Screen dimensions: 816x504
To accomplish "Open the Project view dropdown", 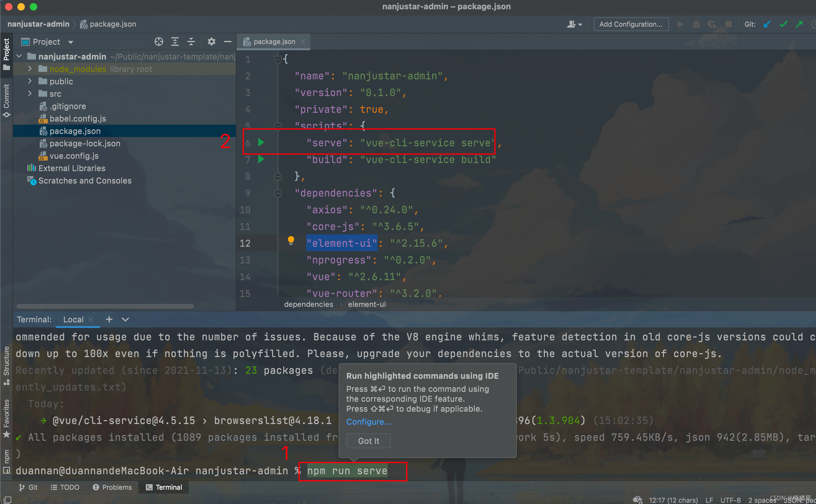I will click(x=71, y=42).
